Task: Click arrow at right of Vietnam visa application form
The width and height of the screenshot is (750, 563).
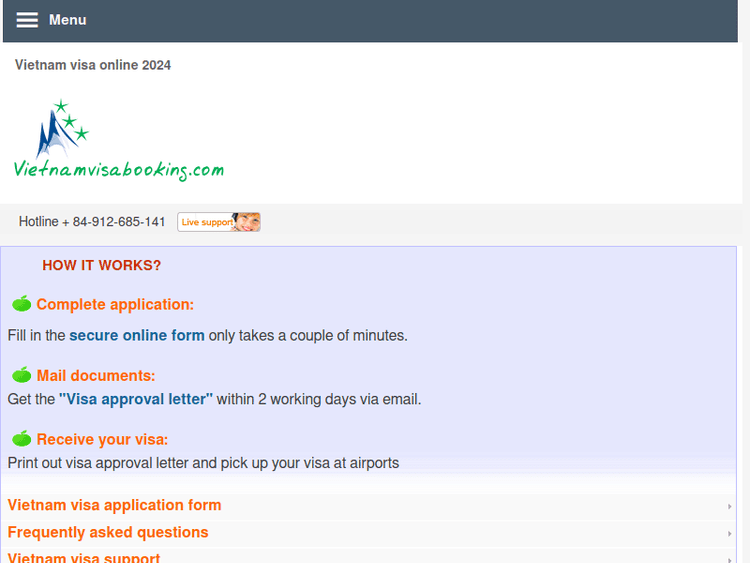Action: coord(730,507)
